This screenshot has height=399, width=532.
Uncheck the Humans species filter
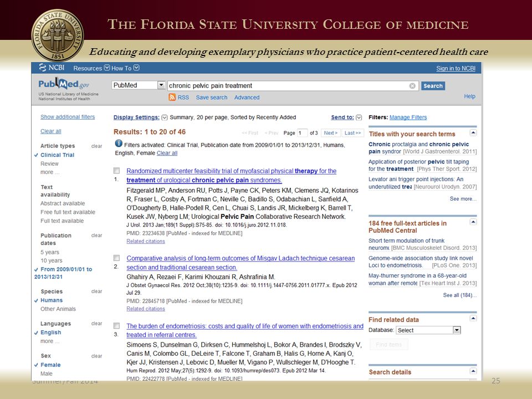click(x=51, y=300)
